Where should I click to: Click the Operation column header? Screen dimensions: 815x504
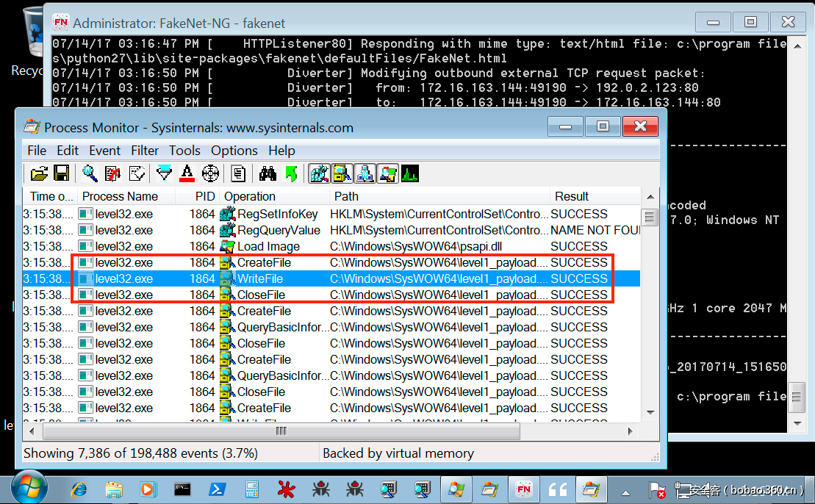coord(250,196)
